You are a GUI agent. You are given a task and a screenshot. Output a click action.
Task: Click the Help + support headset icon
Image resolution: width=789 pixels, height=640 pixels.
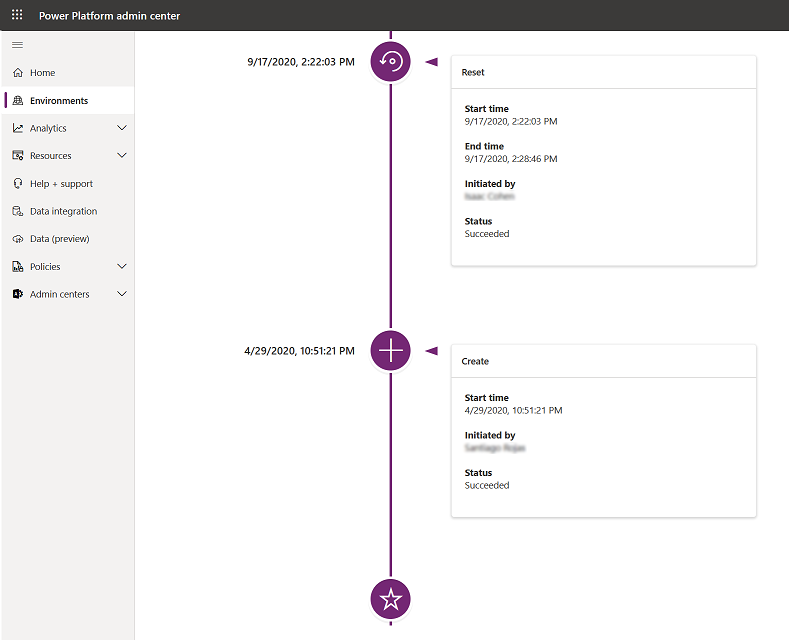click(x=18, y=184)
